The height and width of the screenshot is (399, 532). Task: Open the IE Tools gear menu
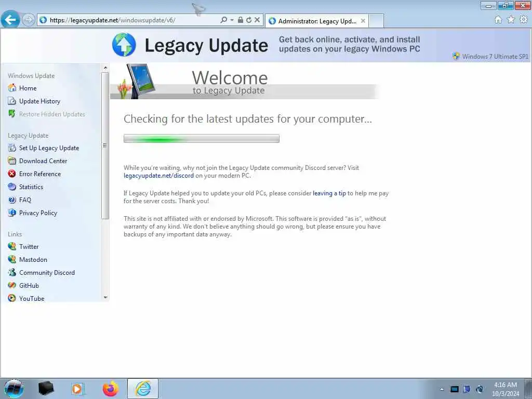(x=524, y=20)
